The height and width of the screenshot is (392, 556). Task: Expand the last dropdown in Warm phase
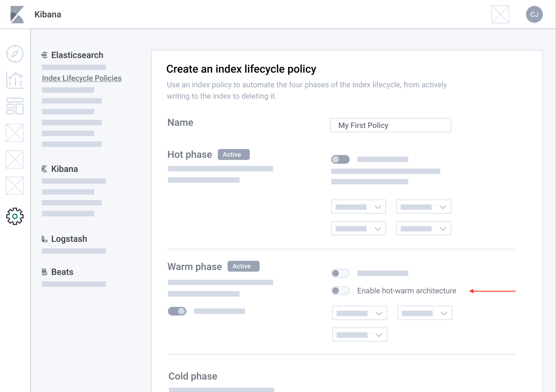[359, 334]
